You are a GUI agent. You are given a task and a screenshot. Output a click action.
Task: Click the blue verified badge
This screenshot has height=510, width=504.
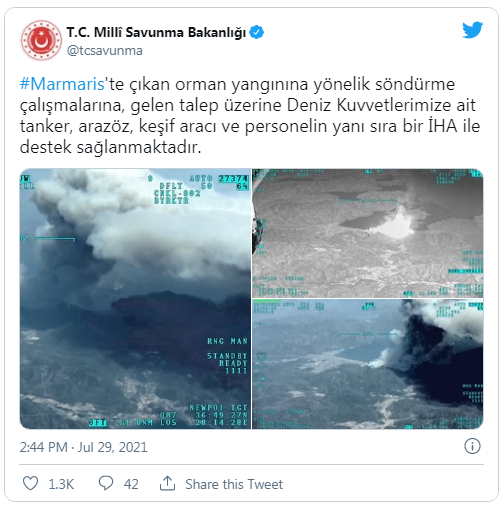pyautogui.click(x=257, y=32)
